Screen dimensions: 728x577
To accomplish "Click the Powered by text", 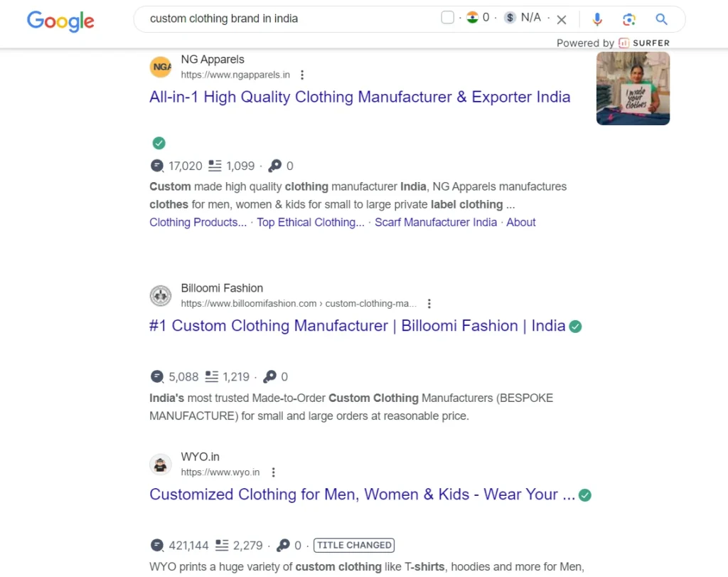I will (585, 43).
